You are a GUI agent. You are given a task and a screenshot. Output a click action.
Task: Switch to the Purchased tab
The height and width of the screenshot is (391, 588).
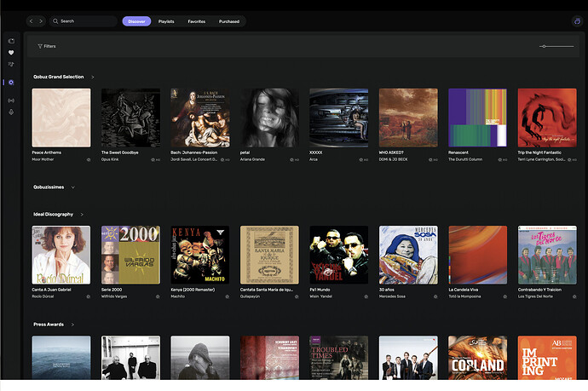tap(229, 21)
